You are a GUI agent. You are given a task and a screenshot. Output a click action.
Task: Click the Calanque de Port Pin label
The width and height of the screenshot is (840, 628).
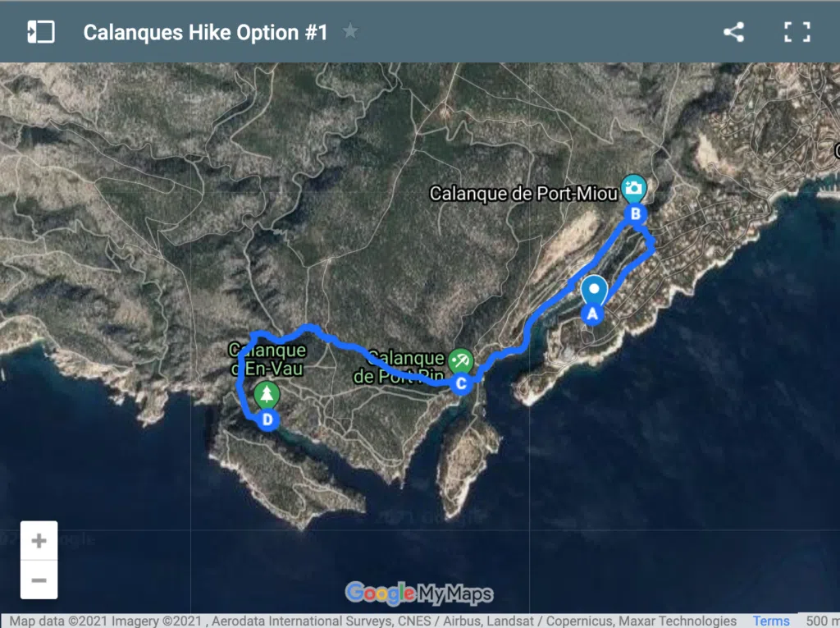pyautogui.click(x=400, y=368)
